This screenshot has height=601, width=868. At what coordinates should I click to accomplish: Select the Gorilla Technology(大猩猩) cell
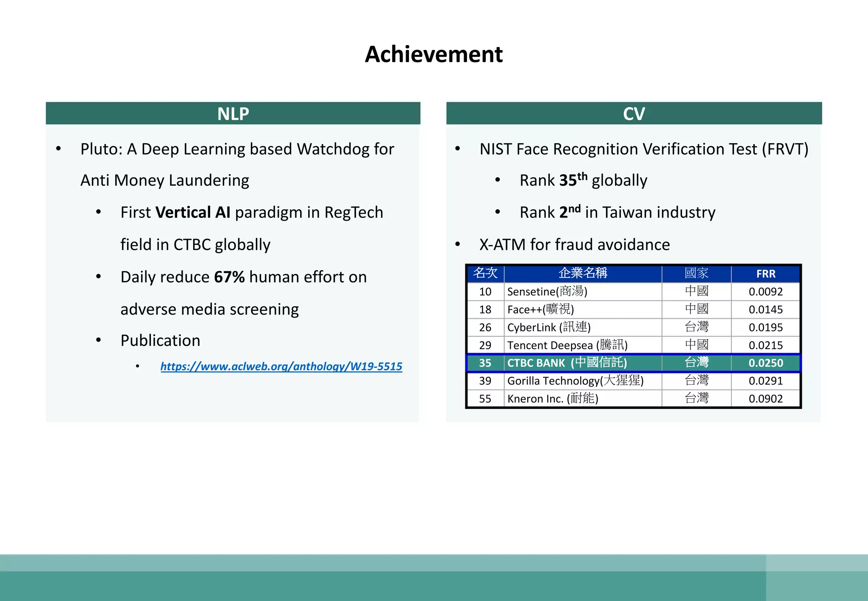(x=575, y=381)
